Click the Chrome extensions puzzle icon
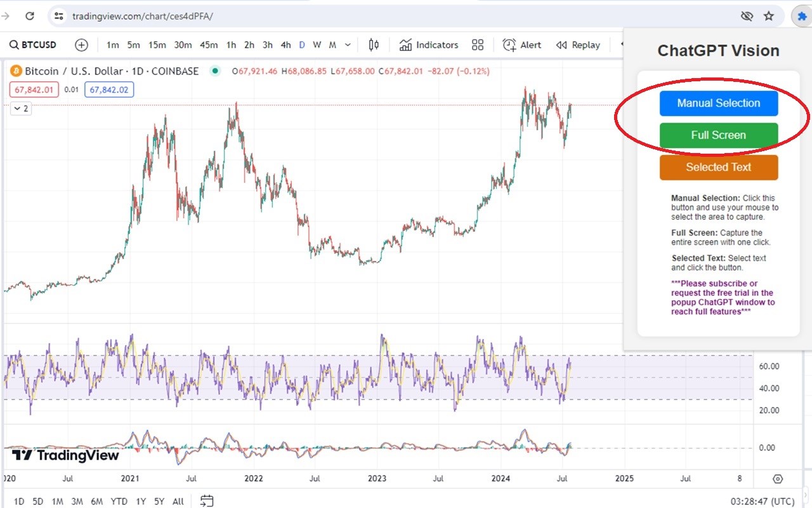This screenshot has height=508, width=812. pyautogui.click(x=802, y=16)
